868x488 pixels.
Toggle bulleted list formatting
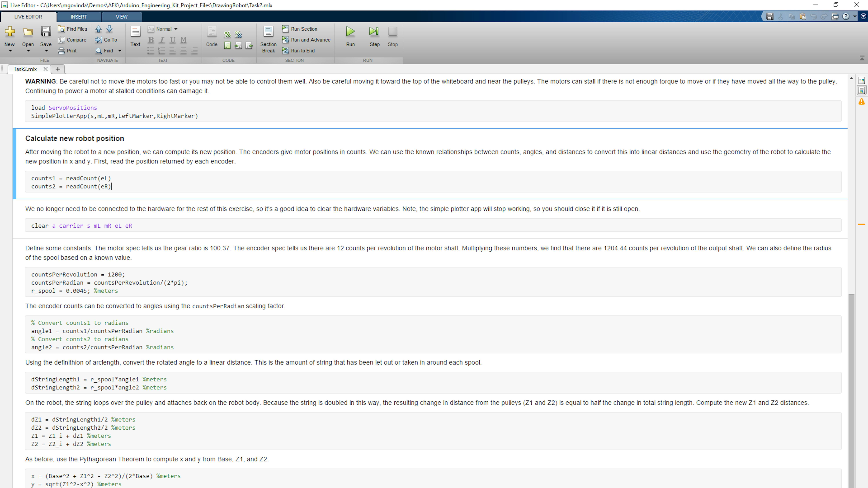151,51
